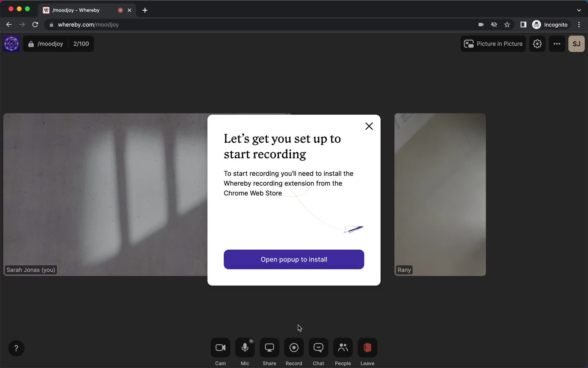The image size is (588, 368).
Task: Click Open popup to install button
Action: pyautogui.click(x=294, y=259)
